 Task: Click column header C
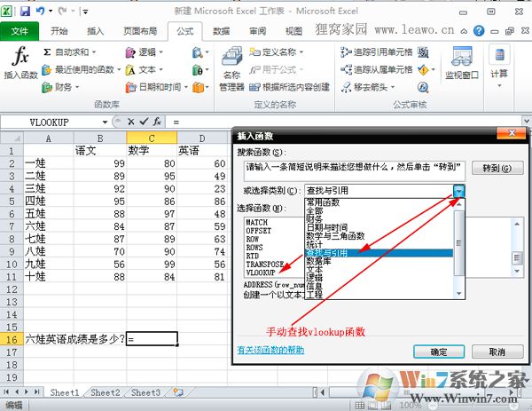click(152, 138)
